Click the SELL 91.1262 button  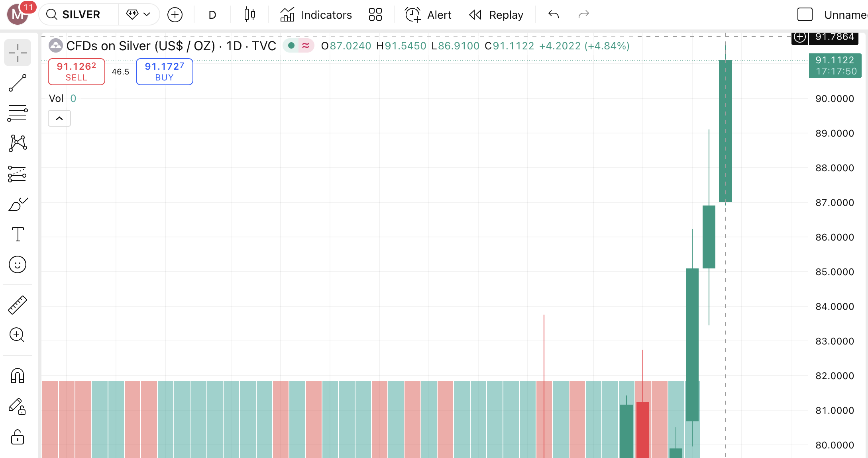point(77,72)
